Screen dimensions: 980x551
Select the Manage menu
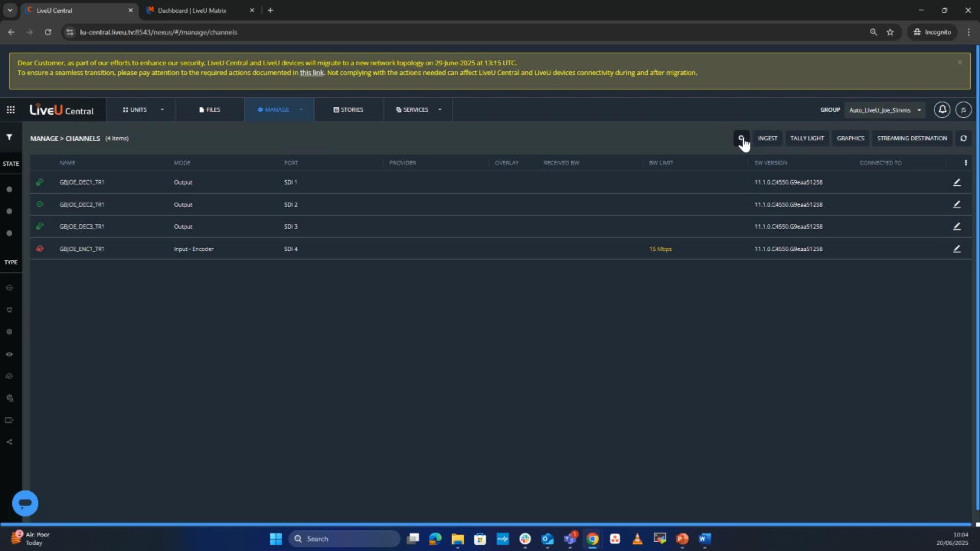click(274, 110)
